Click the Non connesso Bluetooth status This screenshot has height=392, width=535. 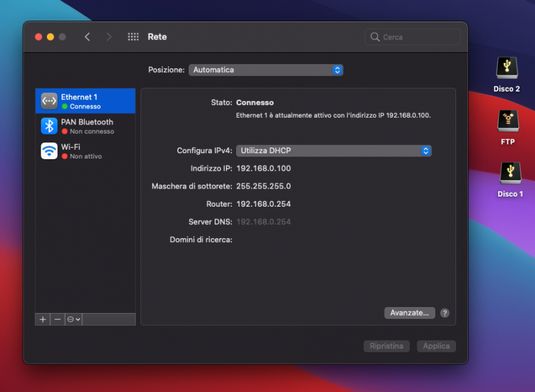(92, 131)
